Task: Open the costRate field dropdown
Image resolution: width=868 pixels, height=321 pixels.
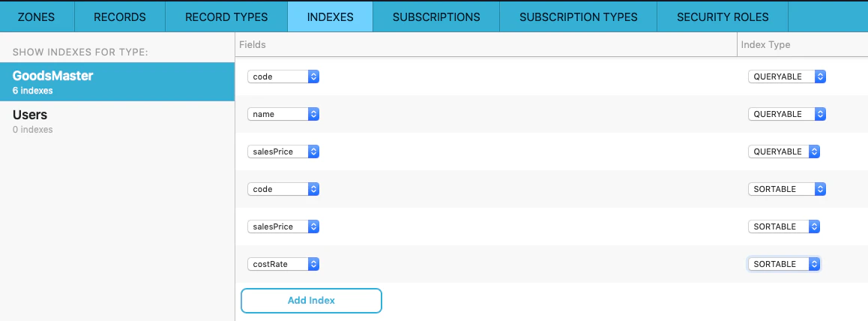Action: coord(283,264)
